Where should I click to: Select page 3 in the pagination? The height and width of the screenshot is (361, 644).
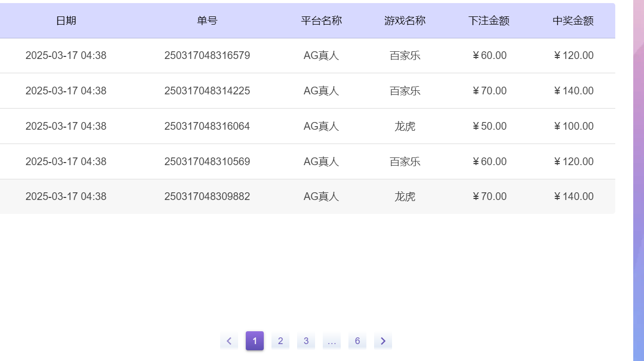point(306,340)
